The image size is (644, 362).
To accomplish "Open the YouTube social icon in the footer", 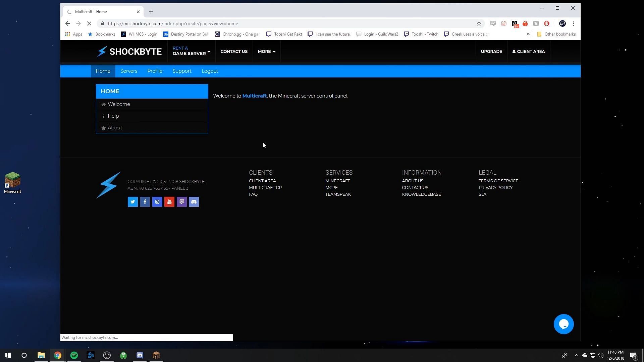I will pyautogui.click(x=169, y=202).
